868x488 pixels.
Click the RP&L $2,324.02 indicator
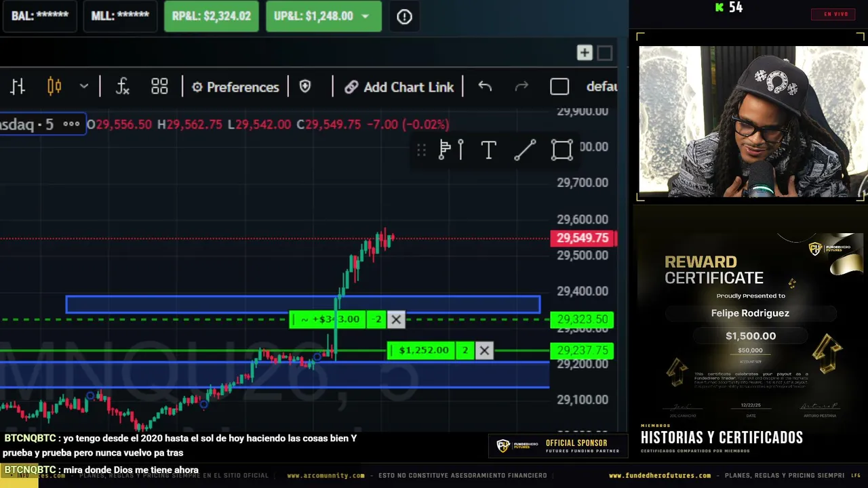click(x=212, y=16)
